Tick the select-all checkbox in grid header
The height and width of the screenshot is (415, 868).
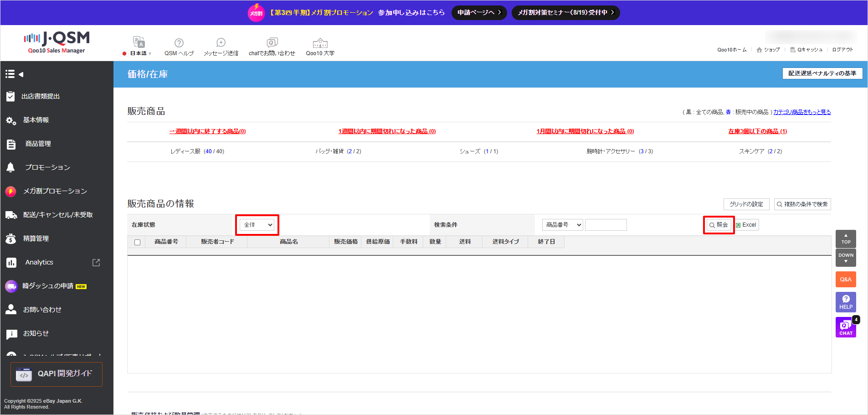coord(137,242)
